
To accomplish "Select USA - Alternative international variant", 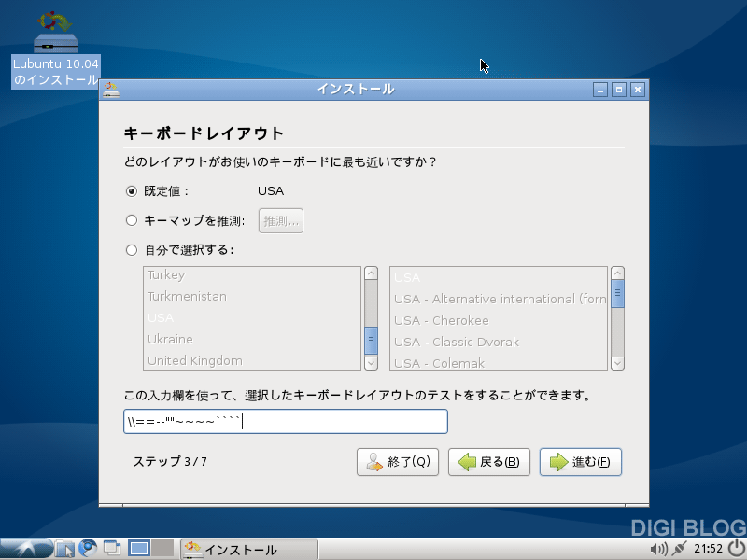I will [499, 299].
